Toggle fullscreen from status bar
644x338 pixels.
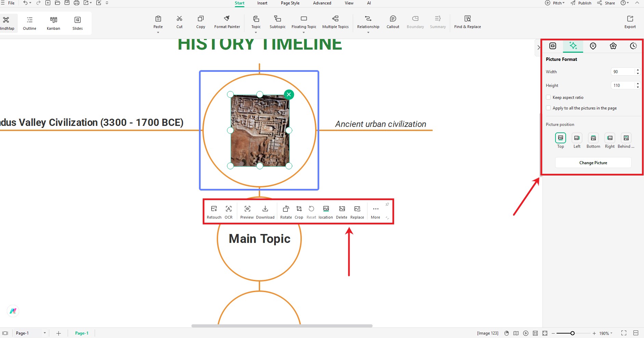[624, 333]
